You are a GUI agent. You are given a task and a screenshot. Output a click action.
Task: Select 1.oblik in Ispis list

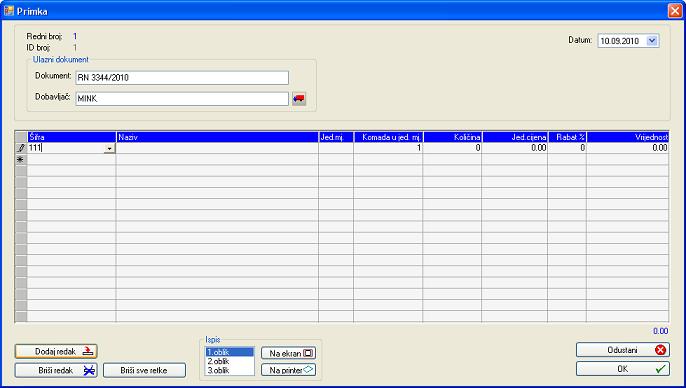click(x=230, y=352)
